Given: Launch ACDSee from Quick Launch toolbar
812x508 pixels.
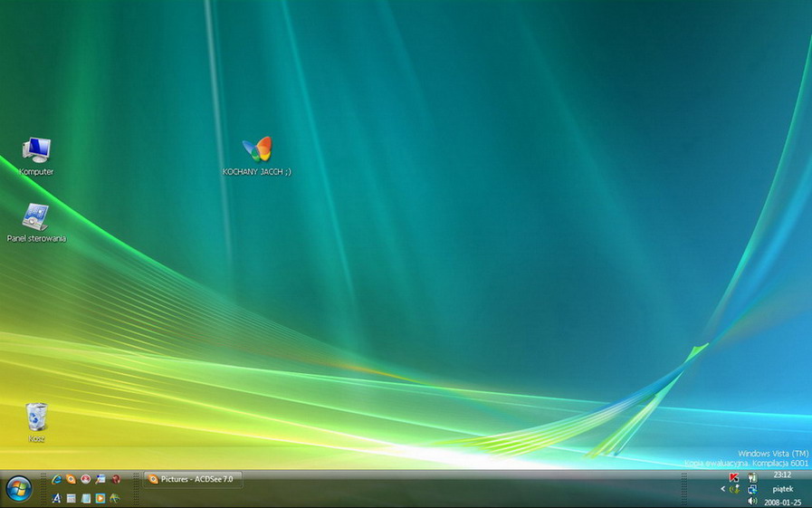Looking at the screenshot, I should [71, 480].
